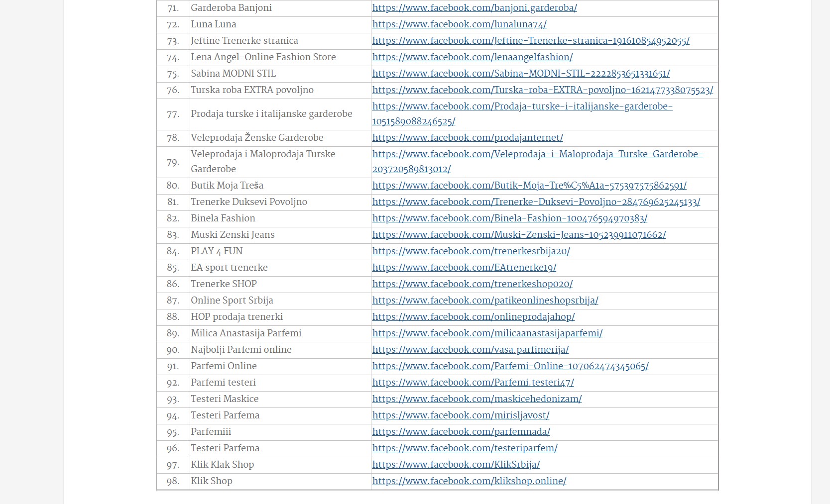The image size is (830, 504).
Task: Open the EA sport trenerke Facebook link
Action: (x=464, y=268)
